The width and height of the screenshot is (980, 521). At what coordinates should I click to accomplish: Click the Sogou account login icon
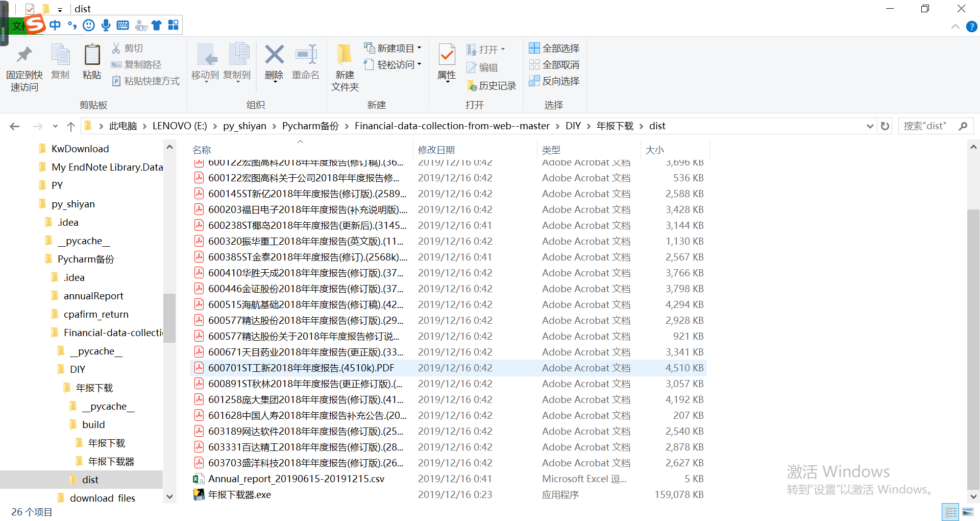point(141,25)
